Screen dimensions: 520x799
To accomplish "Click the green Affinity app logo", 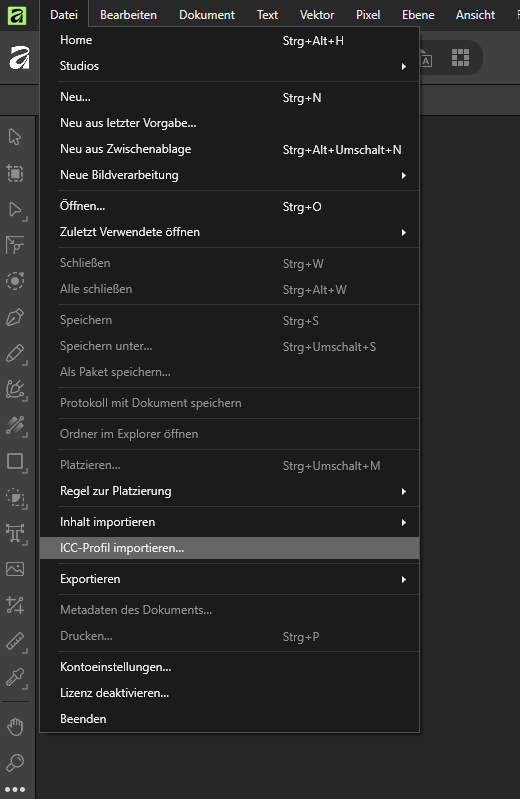I will click(x=17, y=15).
